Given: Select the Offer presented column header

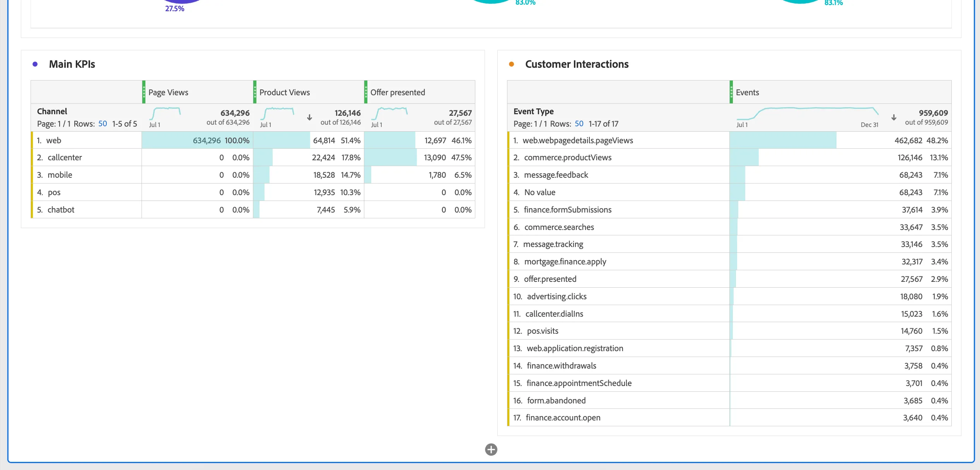Looking at the screenshot, I should click(x=420, y=92).
